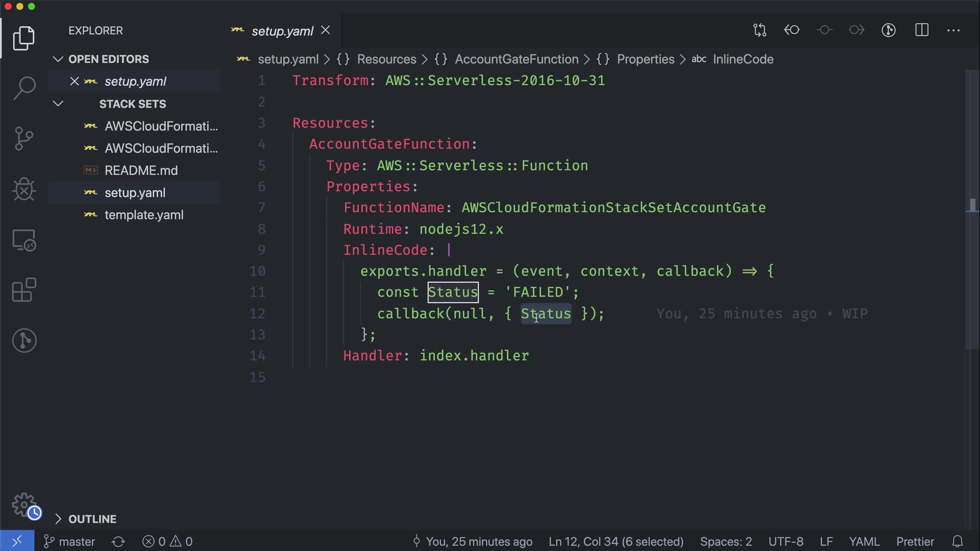Toggle file blame annotations icon
This screenshot has width=980, height=551.
tap(889, 30)
